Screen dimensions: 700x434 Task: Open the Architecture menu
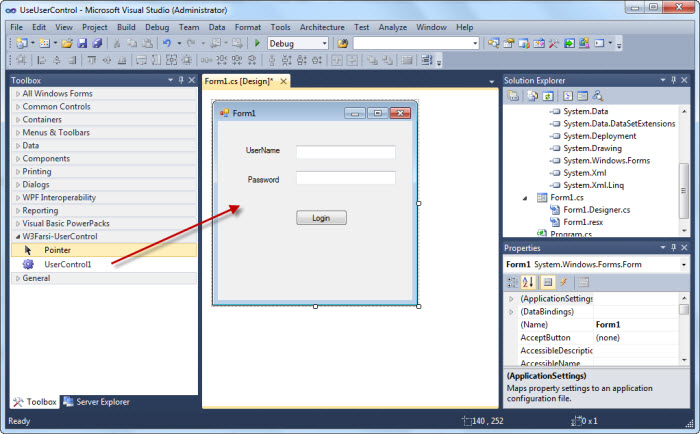click(322, 27)
